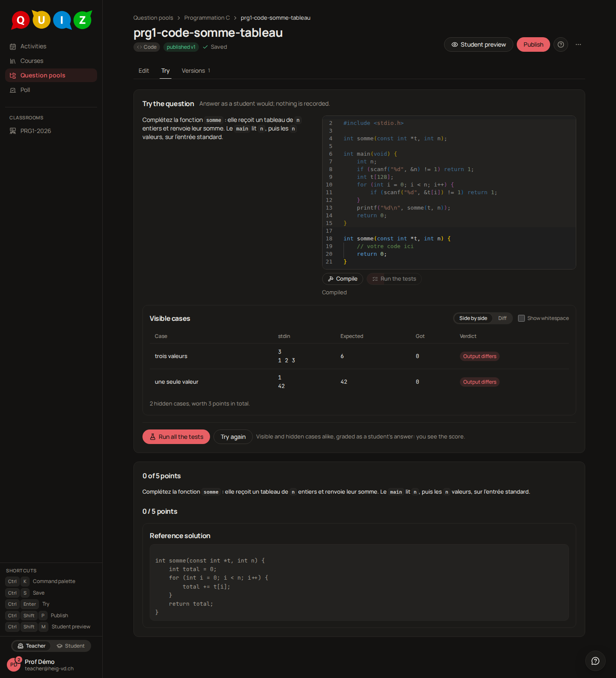Click the Code type badge
Viewport: 616px width, 678px height.
tap(147, 47)
